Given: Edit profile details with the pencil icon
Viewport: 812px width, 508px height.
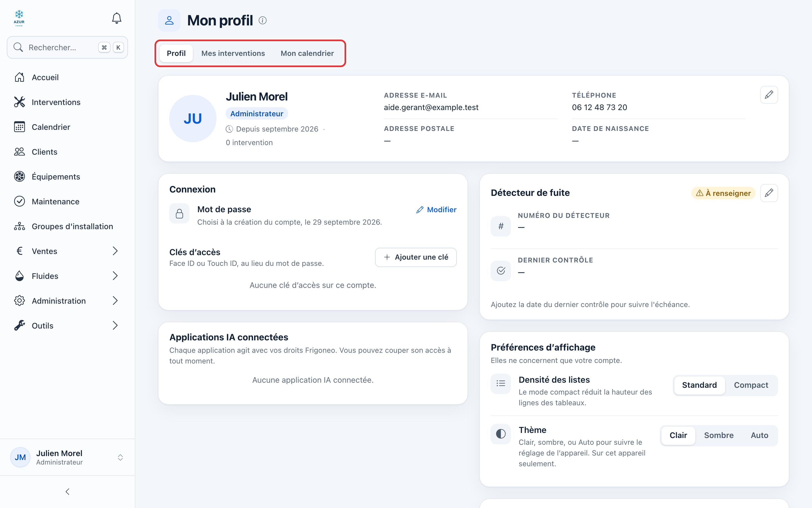Looking at the screenshot, I should coord(769,95).
